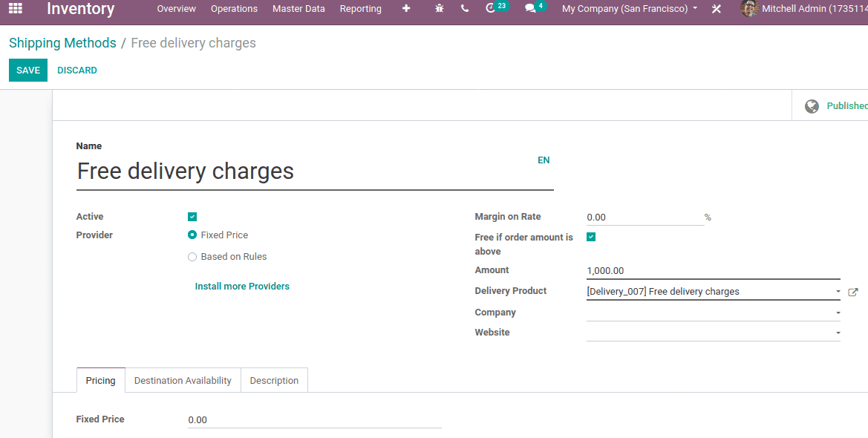Screen dimensions: 868x438
Task: Click inside the Fixed Price field
Action: click(x=260, y=419)
